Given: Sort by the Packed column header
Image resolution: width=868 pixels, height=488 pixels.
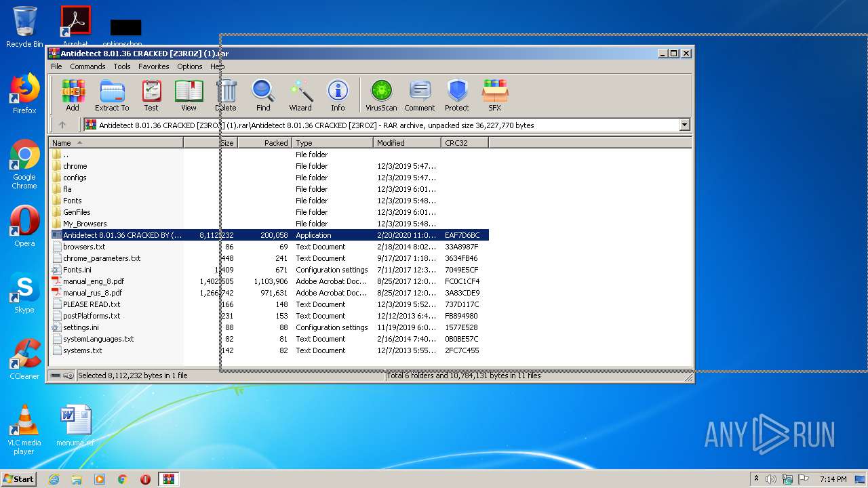Looking at the screenshot, I should (x=264, y=143).
